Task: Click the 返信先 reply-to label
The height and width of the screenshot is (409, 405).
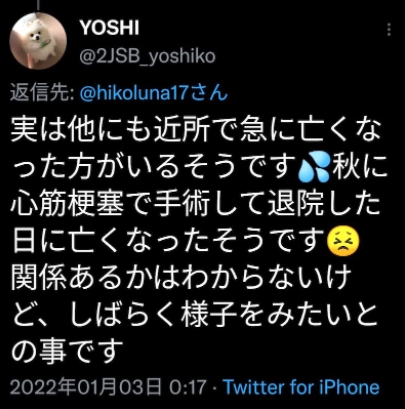Action: pyautogui.click(x=42, y=93)
